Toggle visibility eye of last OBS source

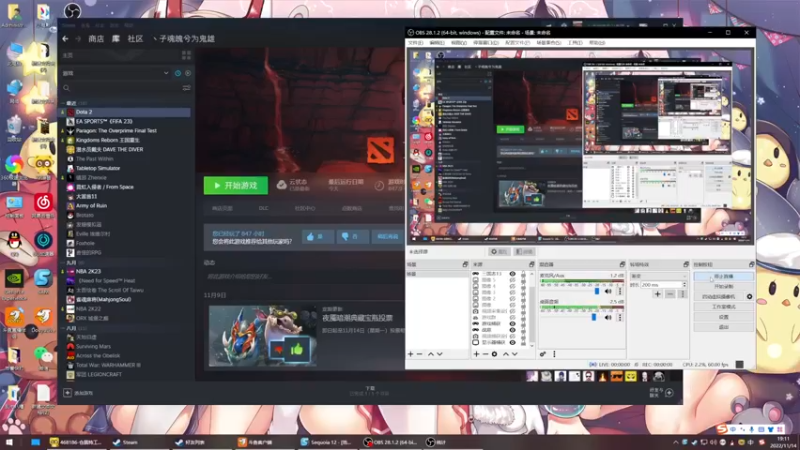point(512,342)
